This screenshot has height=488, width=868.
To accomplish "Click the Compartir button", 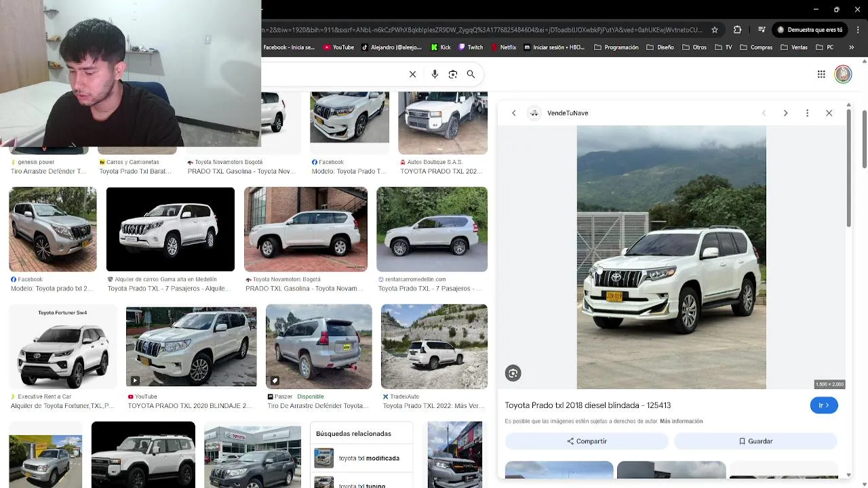I will click(x=587, y=441).
